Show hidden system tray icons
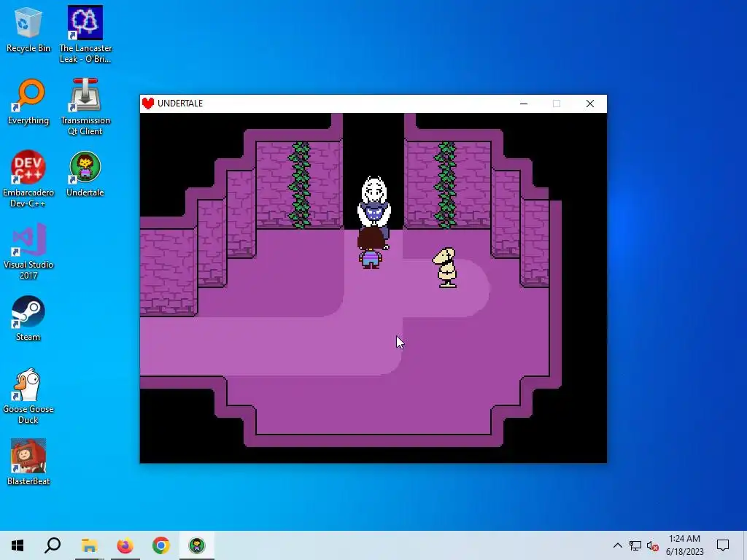The image size is (747, 560). click(617, 545)
